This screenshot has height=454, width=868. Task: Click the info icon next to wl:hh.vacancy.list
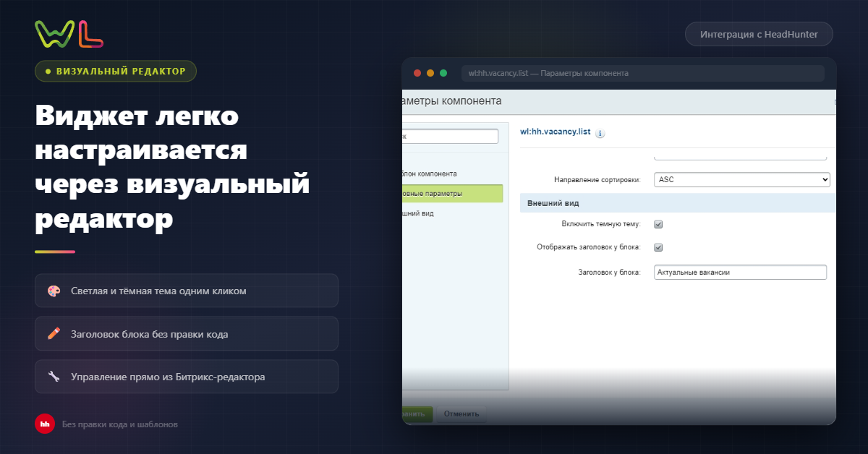[x=600, y=133]
